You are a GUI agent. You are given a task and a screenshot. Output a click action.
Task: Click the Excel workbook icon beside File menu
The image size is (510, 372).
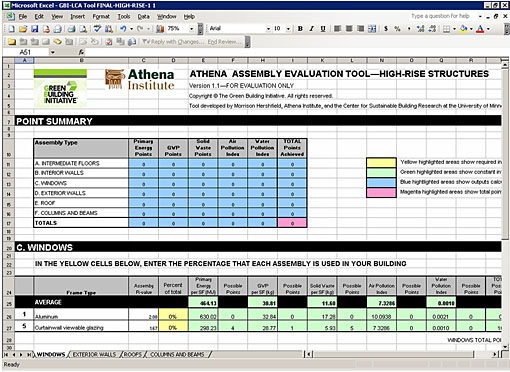pyautogui.click(x=10, y=16)
